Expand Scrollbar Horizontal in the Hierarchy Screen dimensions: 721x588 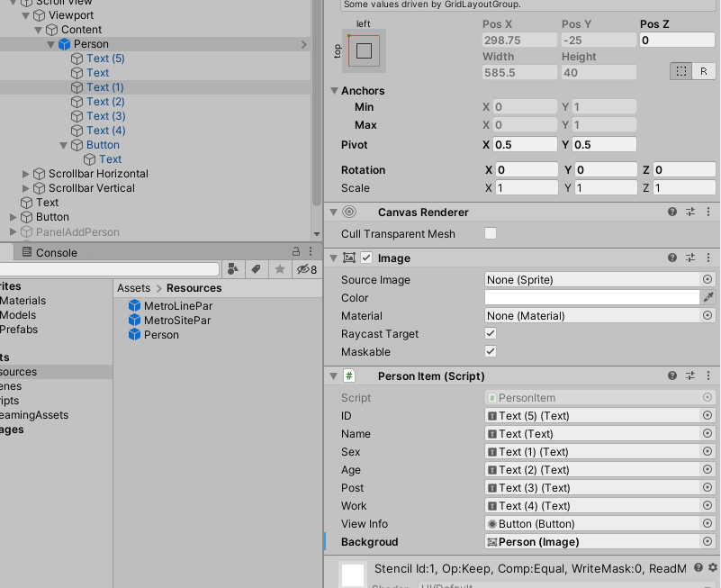pyautogui.click(x=25, y=173)
